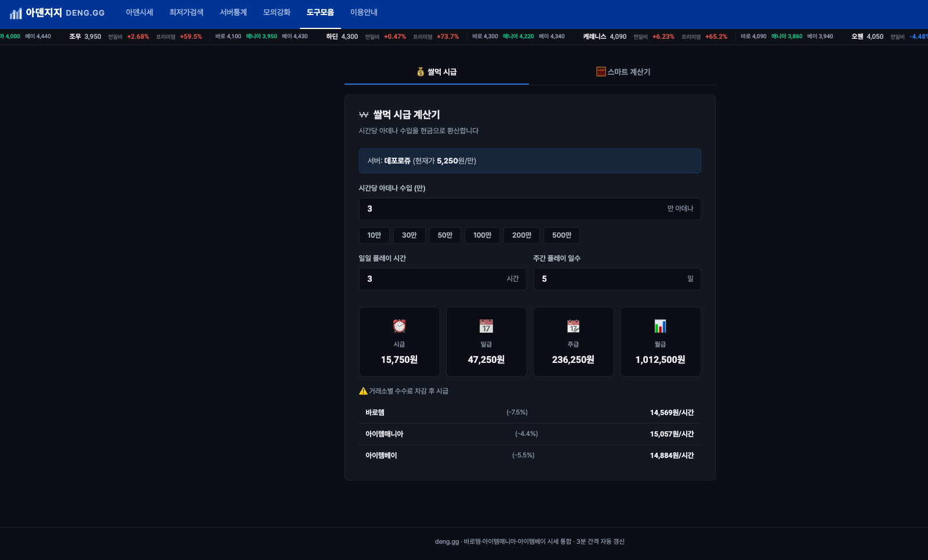Click the 케레니스 4,090 ticker entry
Viewport: 928px width, 560px height.
click(605, 37)
